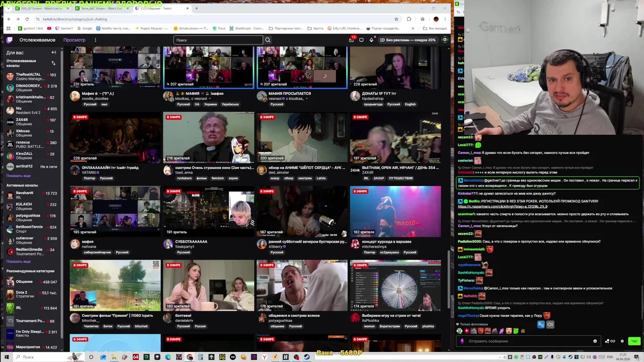Screen dimensions: 644x362
Task: Open Twitch notifications inbox with 12 badge
Action: [x=352, y=40]
